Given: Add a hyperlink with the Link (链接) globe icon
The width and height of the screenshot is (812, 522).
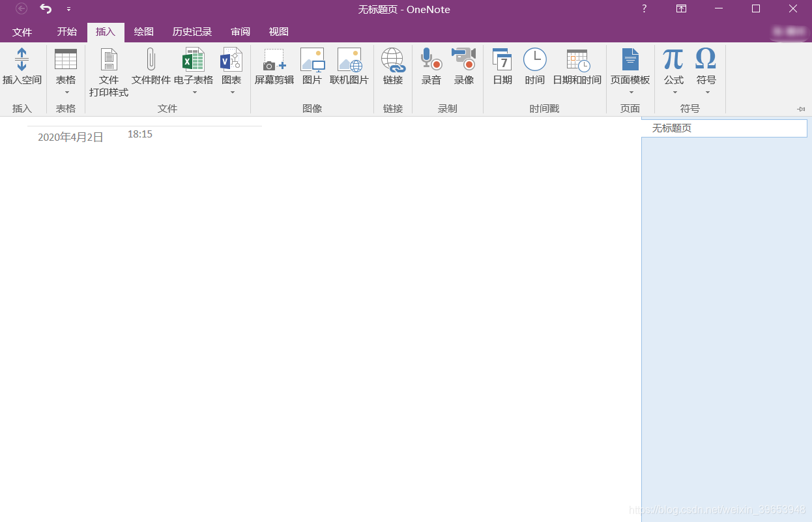Looking at the screenshot, I should point(393,60).
